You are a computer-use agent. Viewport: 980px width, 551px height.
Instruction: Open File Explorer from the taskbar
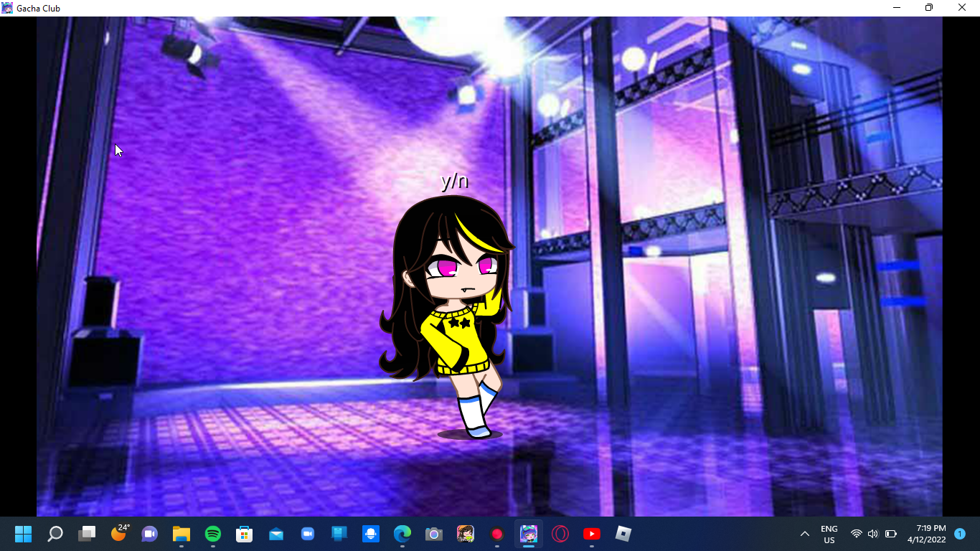click(x=181, y=534)
